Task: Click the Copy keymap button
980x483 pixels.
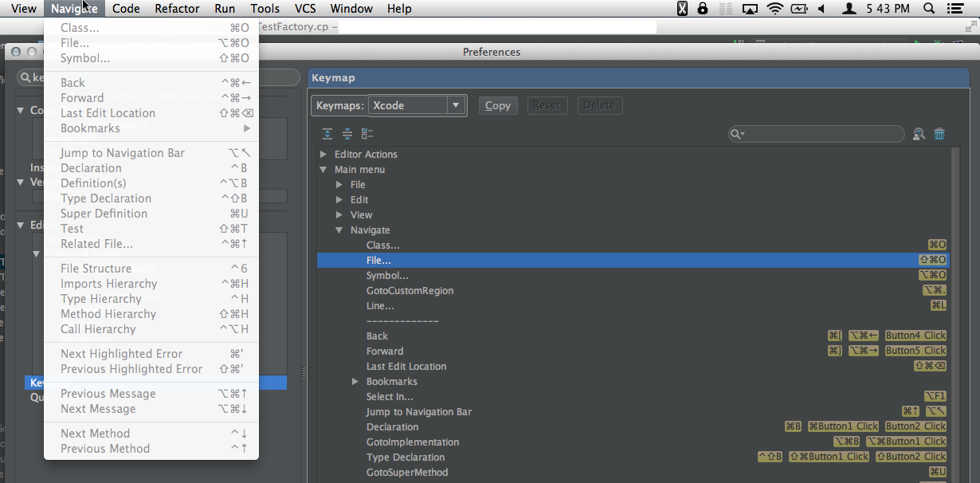Action: tap(498, 105)
